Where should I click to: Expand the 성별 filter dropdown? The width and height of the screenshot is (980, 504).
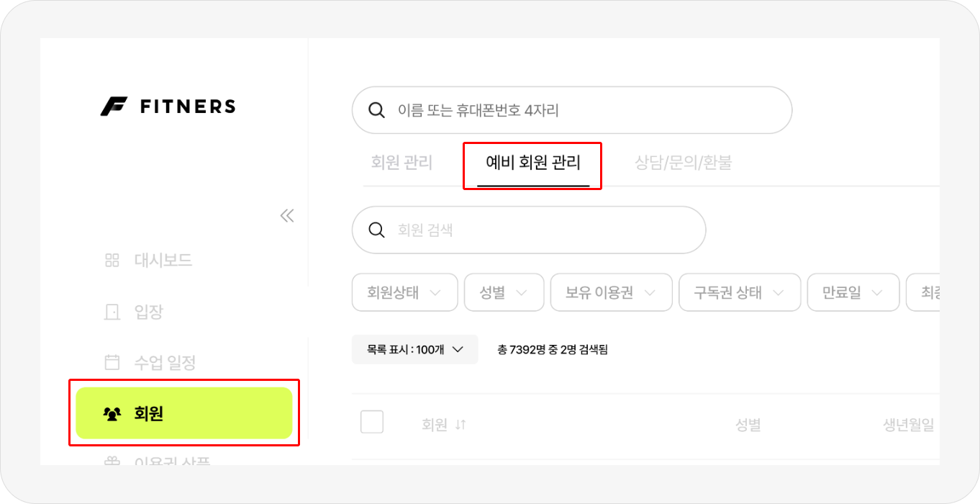pyautogui.click(x=504, y=292)
